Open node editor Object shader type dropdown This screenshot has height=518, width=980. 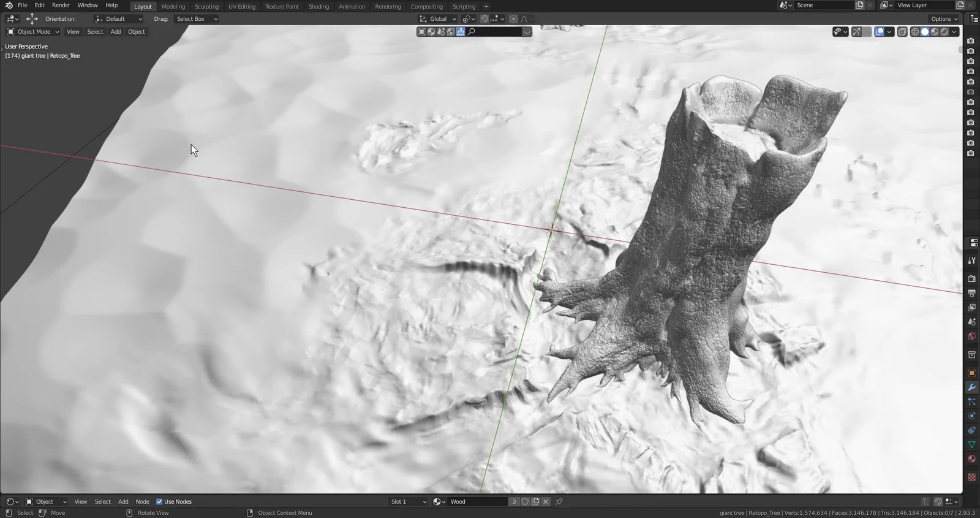[x=46, y=501]
